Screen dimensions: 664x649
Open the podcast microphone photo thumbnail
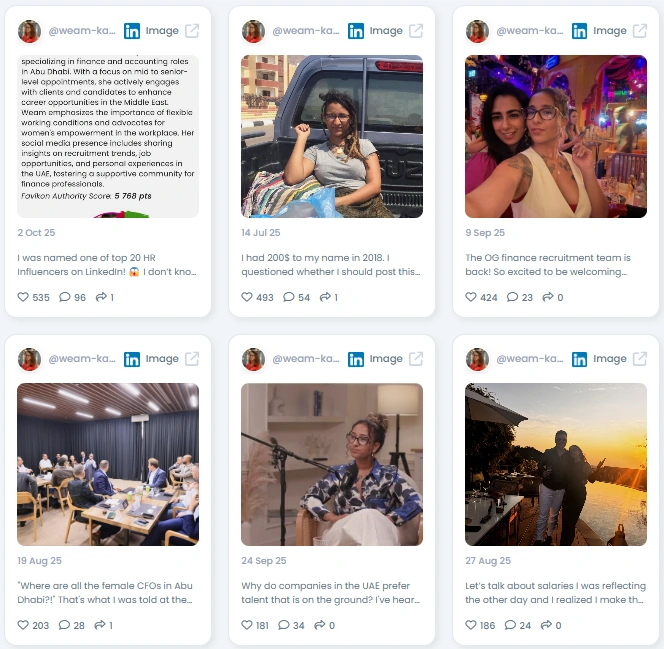332,464
